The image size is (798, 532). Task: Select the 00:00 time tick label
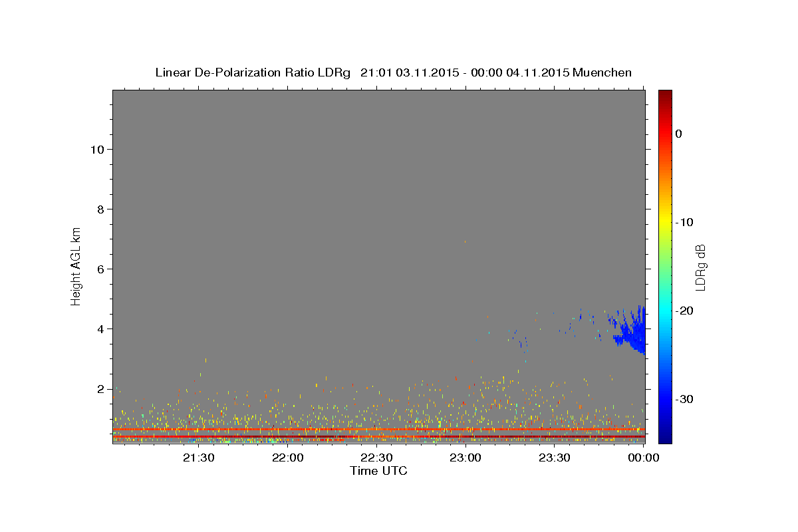click(643, 458)
